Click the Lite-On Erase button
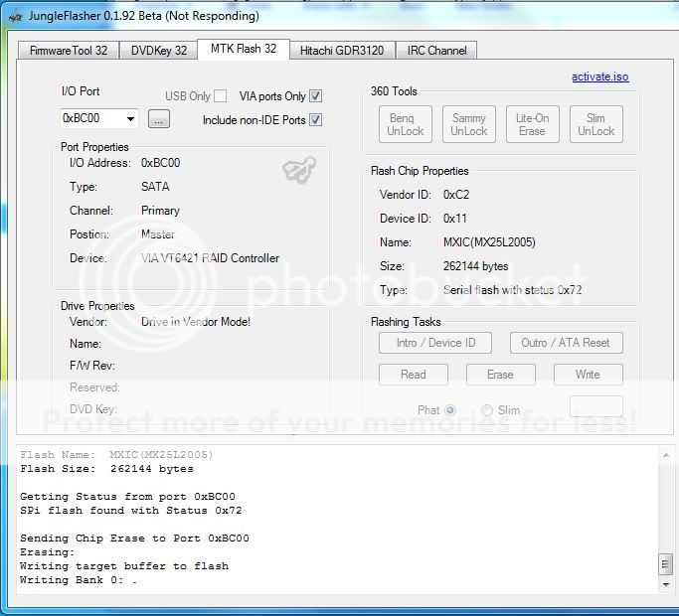679x616 pixels. 532,125
